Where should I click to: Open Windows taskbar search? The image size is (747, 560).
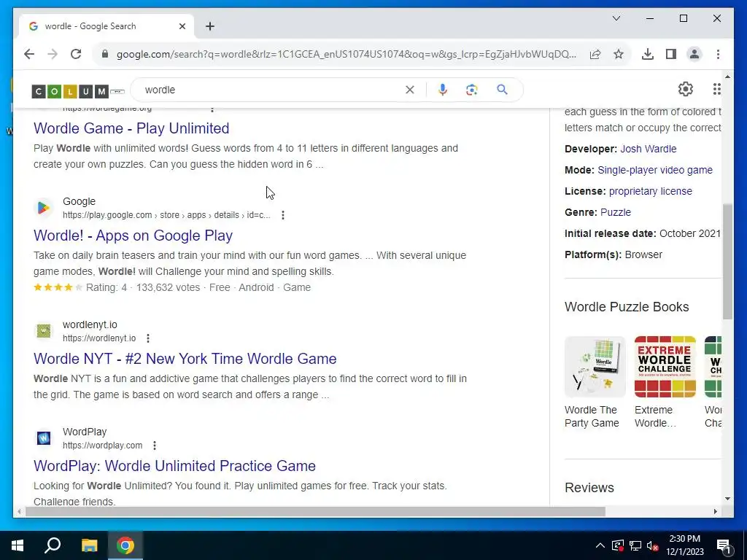pos(53,545)
